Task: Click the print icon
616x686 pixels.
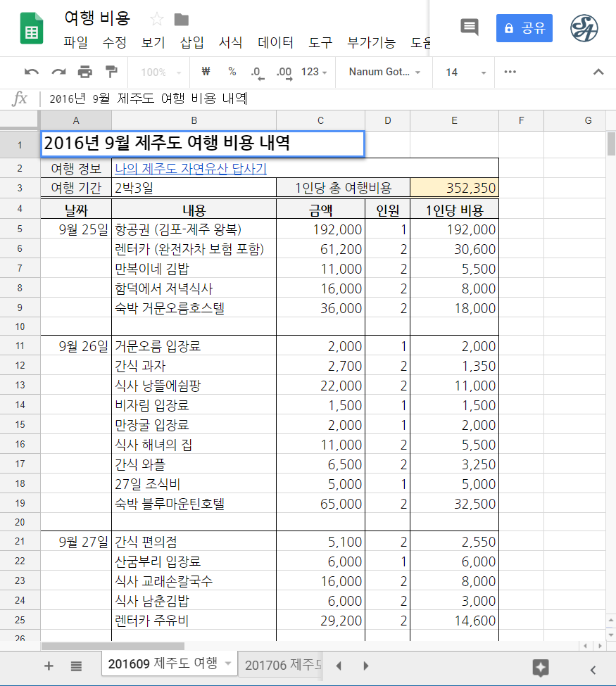Action: [x=85, y=72]
